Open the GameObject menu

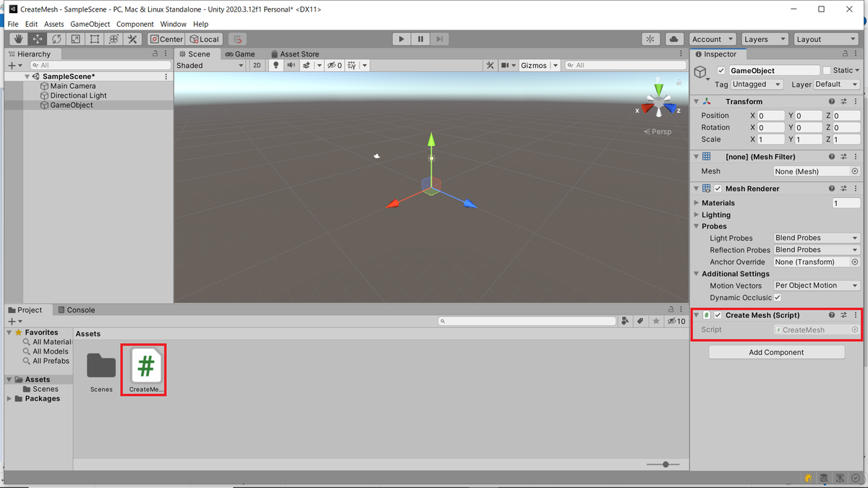pyautogui.click(x=90, y=24)
